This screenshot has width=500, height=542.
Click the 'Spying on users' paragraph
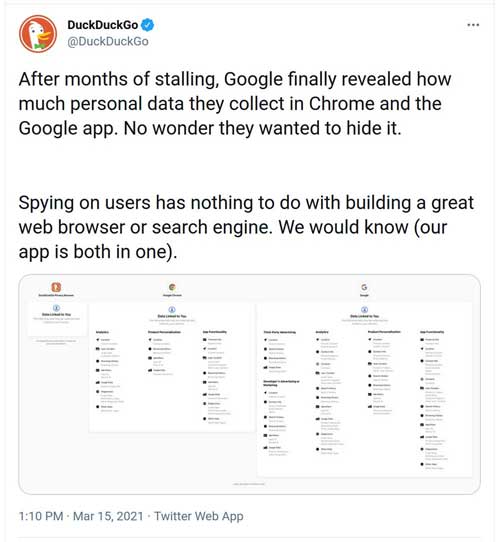246,227
